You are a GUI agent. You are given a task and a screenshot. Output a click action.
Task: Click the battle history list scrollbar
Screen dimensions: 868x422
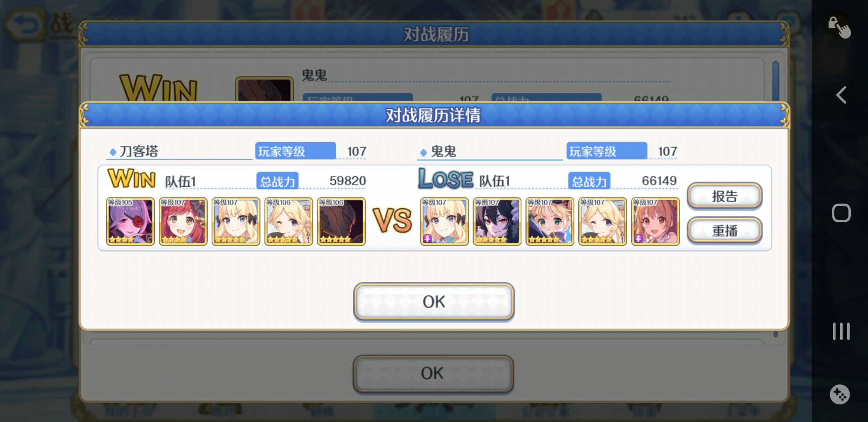(776, 80)
